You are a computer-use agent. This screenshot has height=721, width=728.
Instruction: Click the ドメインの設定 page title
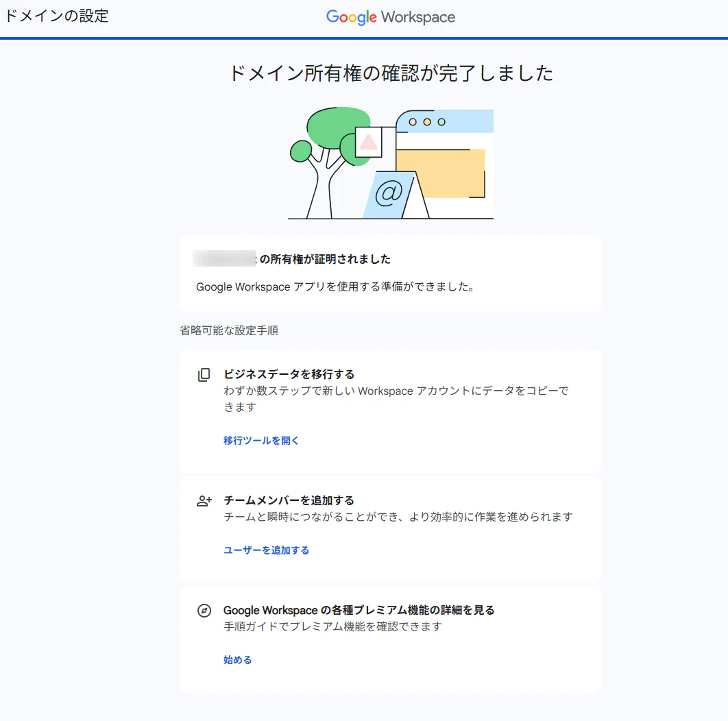[56, 16]
